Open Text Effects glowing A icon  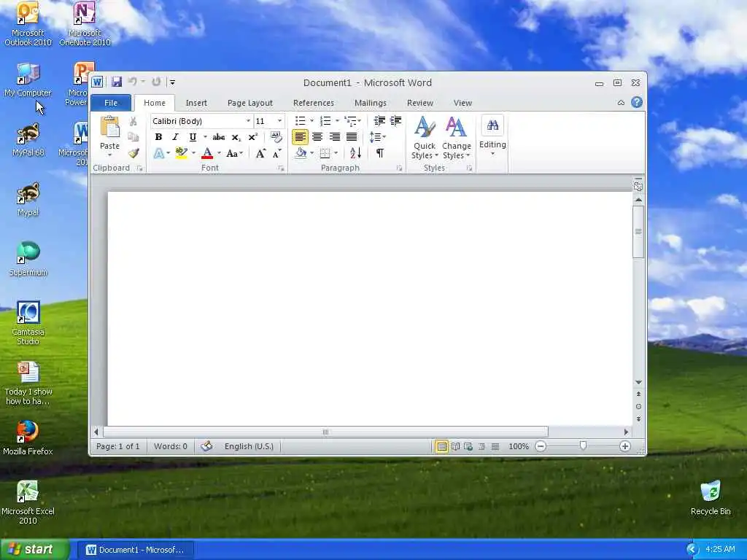coord(159,153)
